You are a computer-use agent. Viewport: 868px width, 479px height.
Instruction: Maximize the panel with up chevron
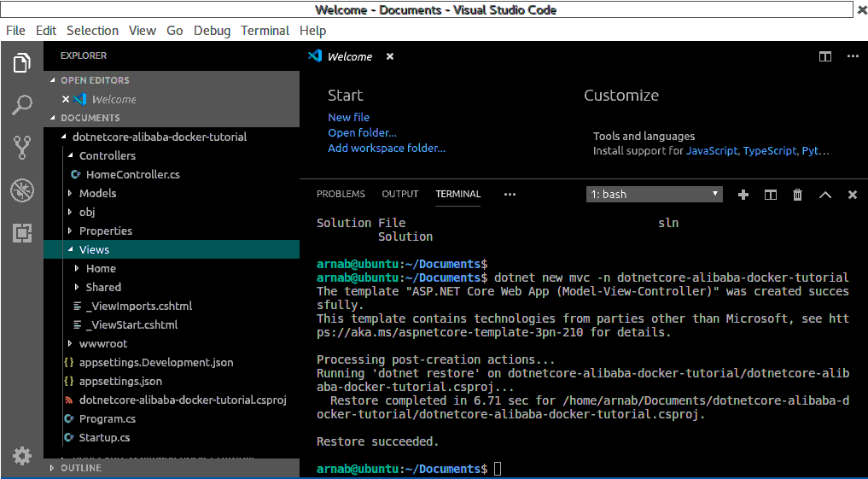824,195
